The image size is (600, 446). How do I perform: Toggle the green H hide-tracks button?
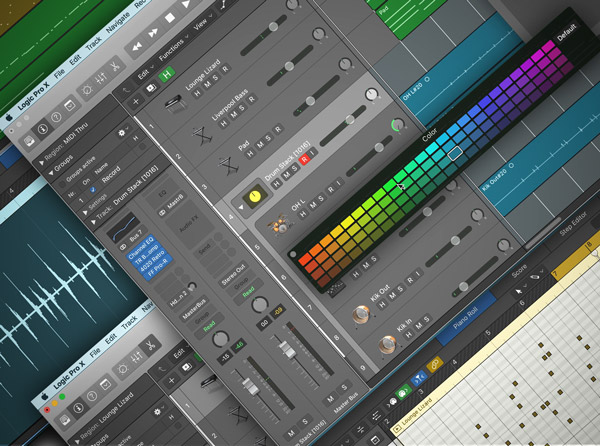[x=167, y=75]
